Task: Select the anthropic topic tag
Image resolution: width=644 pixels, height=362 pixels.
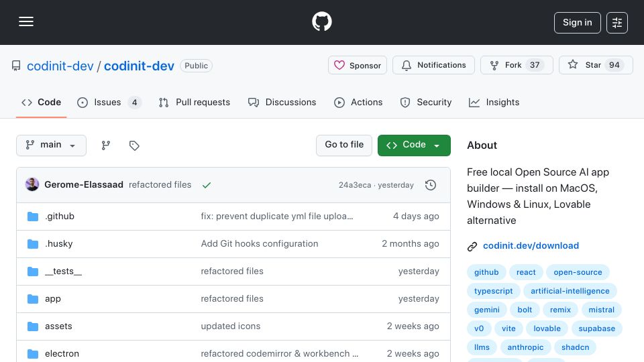Action: pos(525,348)
